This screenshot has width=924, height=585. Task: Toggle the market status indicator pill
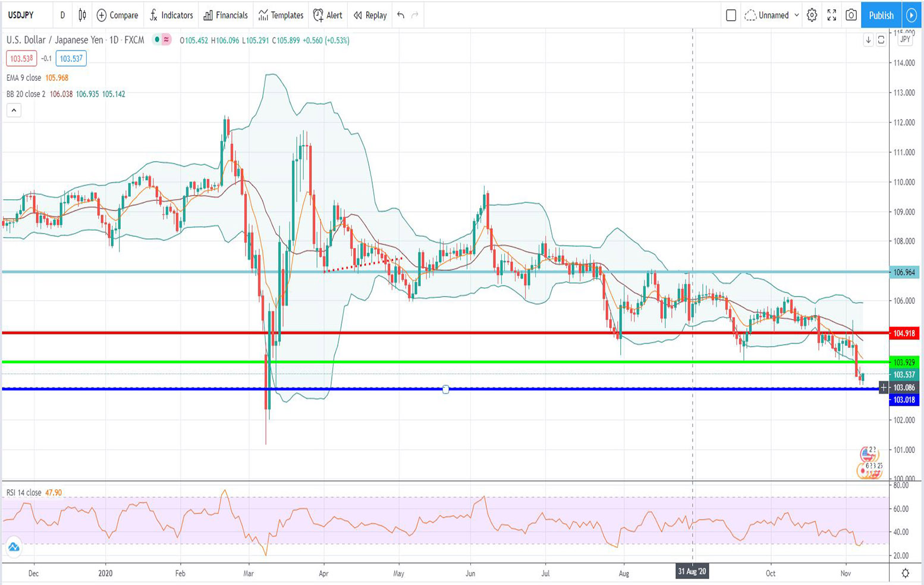[162, 40]
